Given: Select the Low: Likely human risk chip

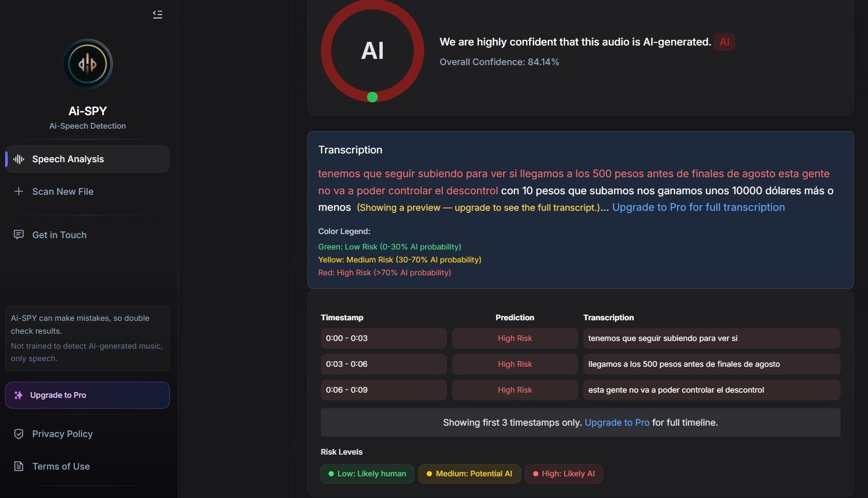Looking at the screenshot, I should click(367, 474).
